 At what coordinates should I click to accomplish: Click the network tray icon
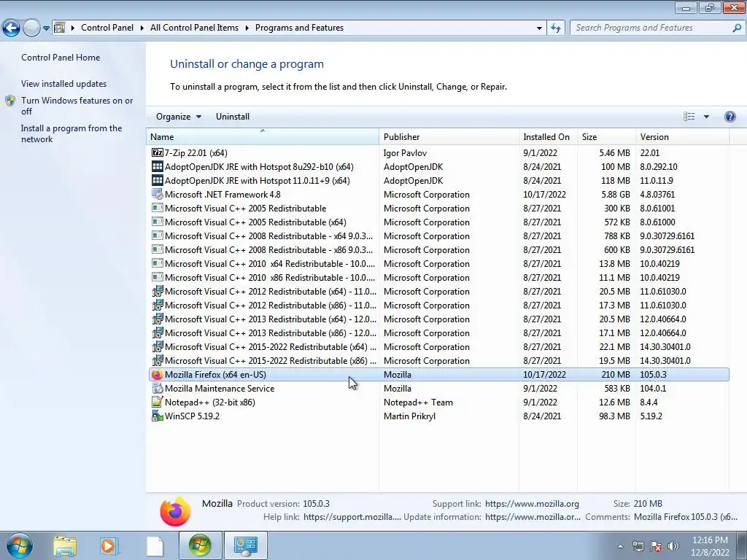(638, 546)
